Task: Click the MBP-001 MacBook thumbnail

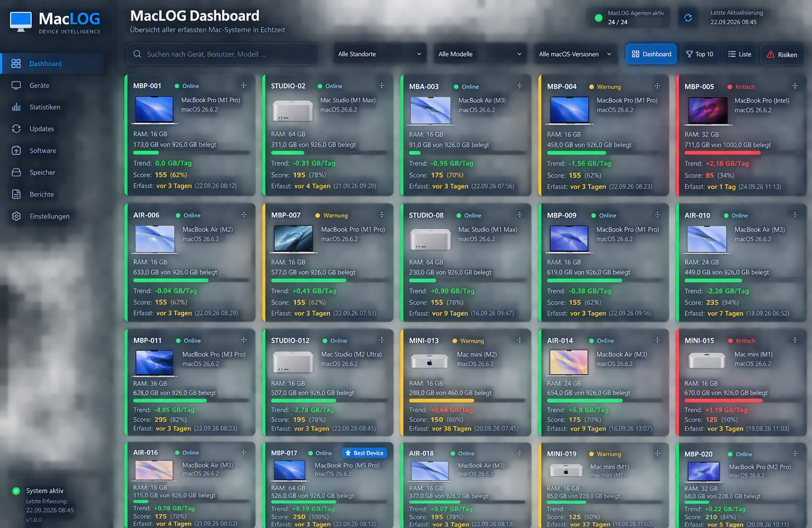Action: click(x=154, y=110)
